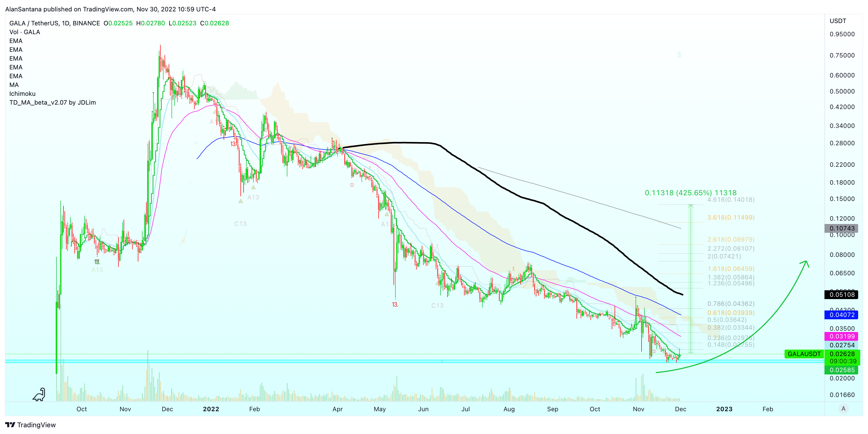Click the red 13 marker near May low
The height and width of the screenshot is (434, 868).
395,304
